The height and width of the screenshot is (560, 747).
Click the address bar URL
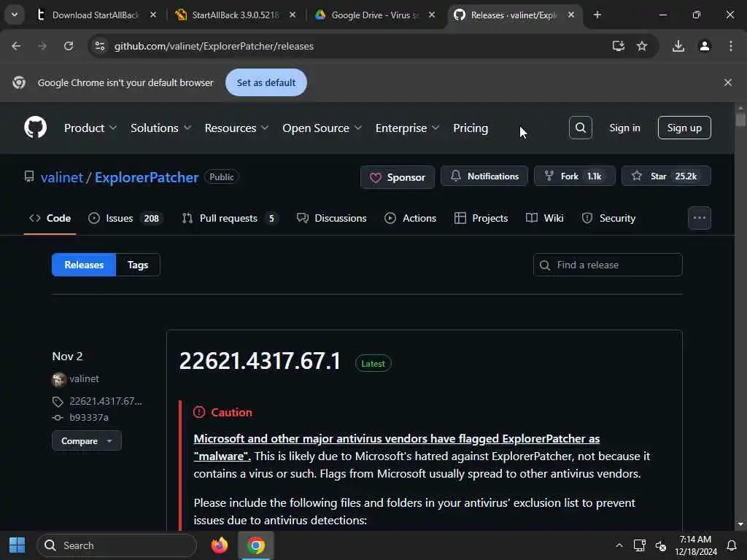coord(214,46)
